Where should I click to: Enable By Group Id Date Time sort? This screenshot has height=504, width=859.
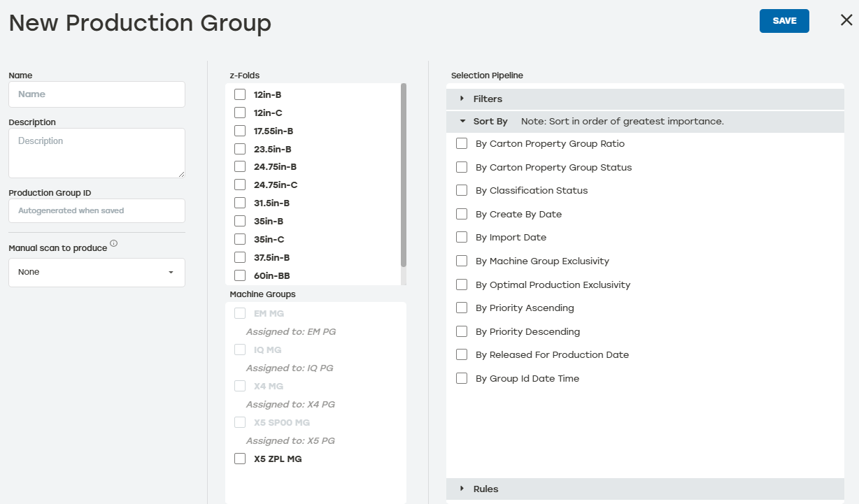coord(462,378)
